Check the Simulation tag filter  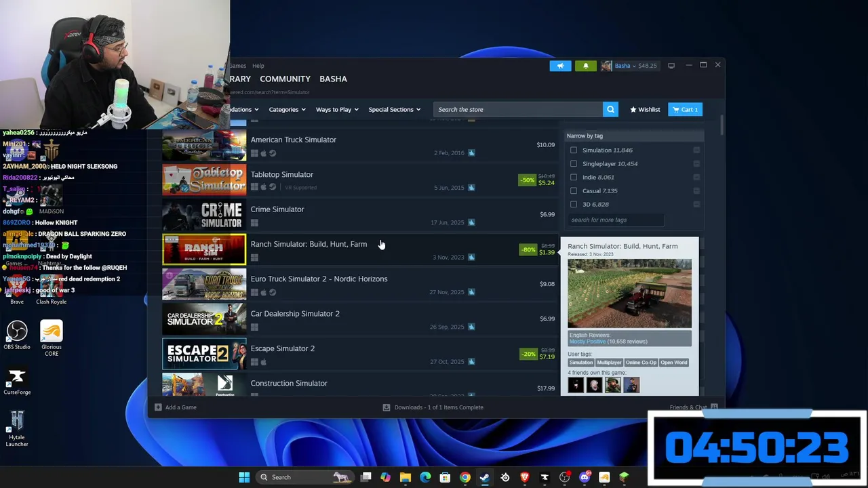(574, 150)
